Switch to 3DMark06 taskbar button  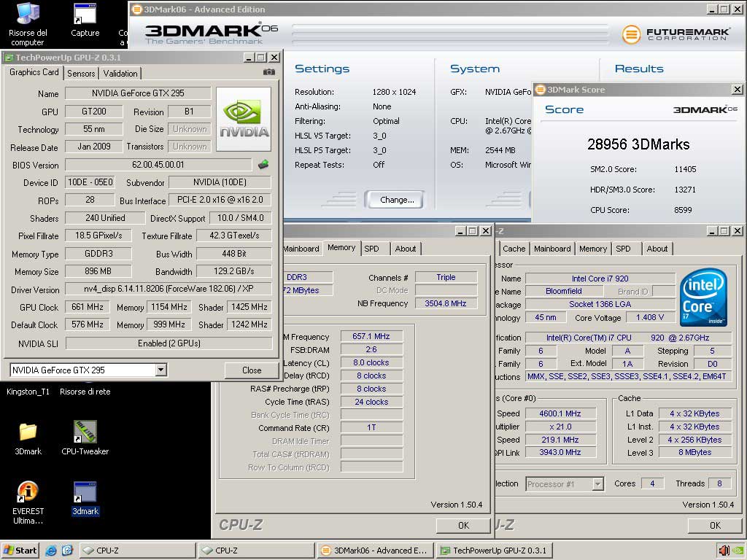coord(376,551)
